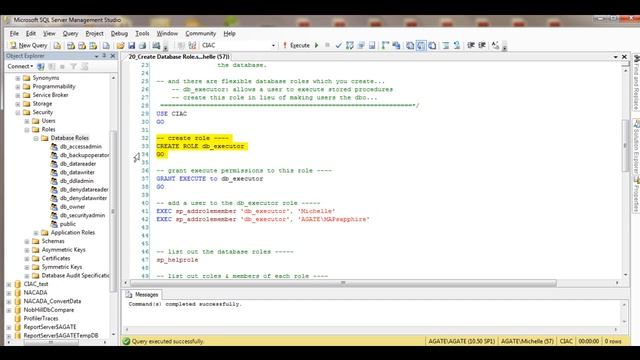
Task: Collapse the Database Roles folder node
Action: pyautogui.click(x=36, y=138)
